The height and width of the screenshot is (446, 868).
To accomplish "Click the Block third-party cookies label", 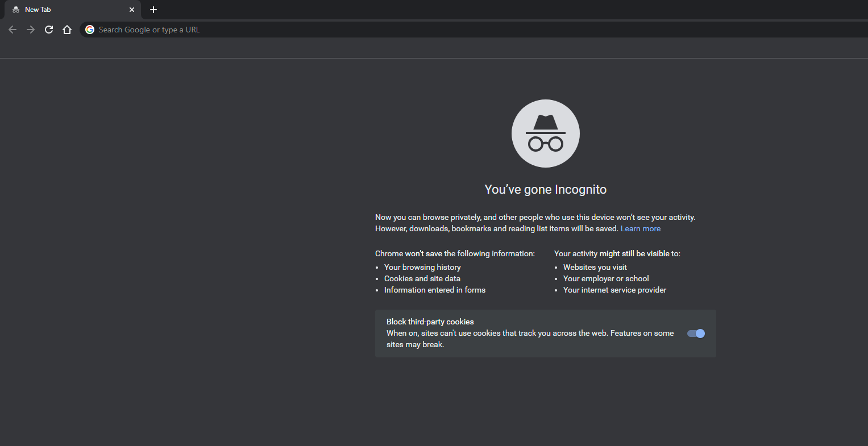I will 430,322.
